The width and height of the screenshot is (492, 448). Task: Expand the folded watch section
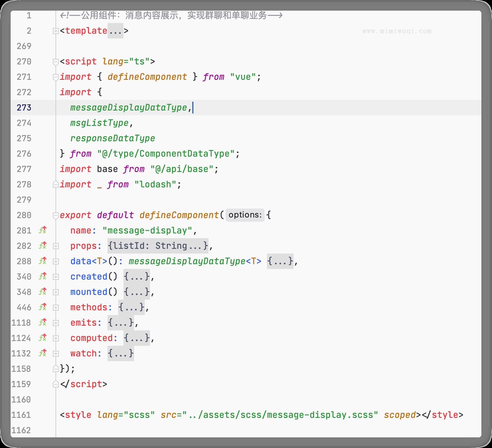click(56, 353)
